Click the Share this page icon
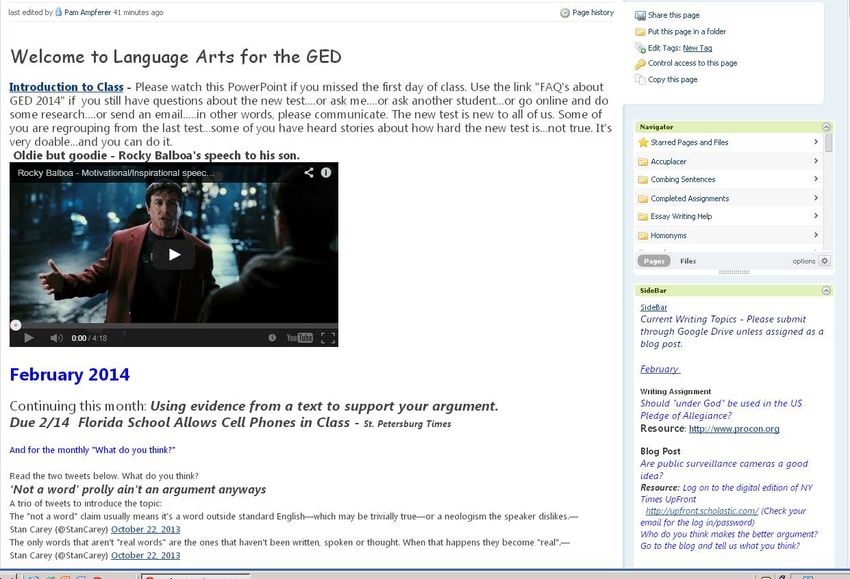This screenshot has height=579, width=850. coord(640,16)
